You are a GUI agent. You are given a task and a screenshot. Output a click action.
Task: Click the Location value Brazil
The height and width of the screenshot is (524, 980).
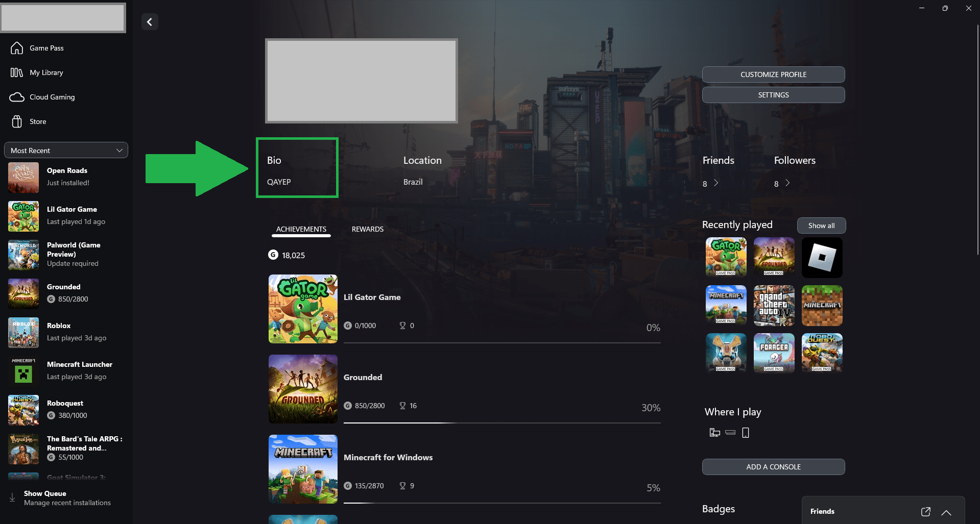pos(413,182)
